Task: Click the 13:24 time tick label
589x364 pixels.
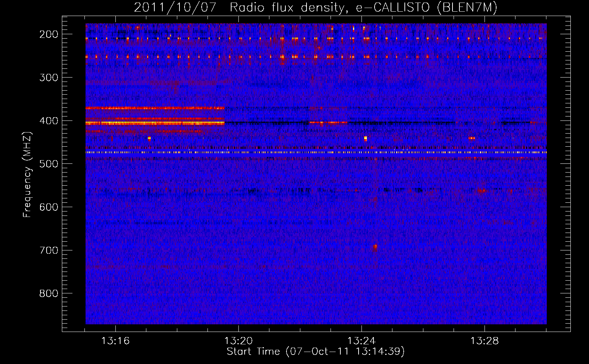Action: [x=361, y=341]
